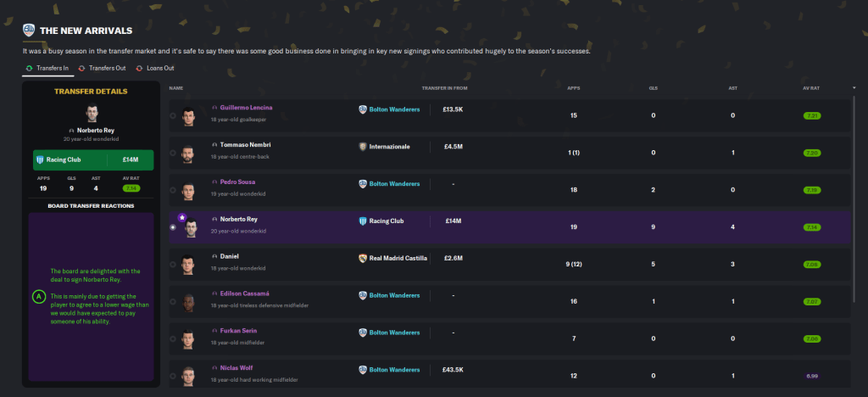Viewport: 868px width, 397px height.
Task: Click the Internazionale club crest icon
Action: pyautogui.click(x=363, y=147)
